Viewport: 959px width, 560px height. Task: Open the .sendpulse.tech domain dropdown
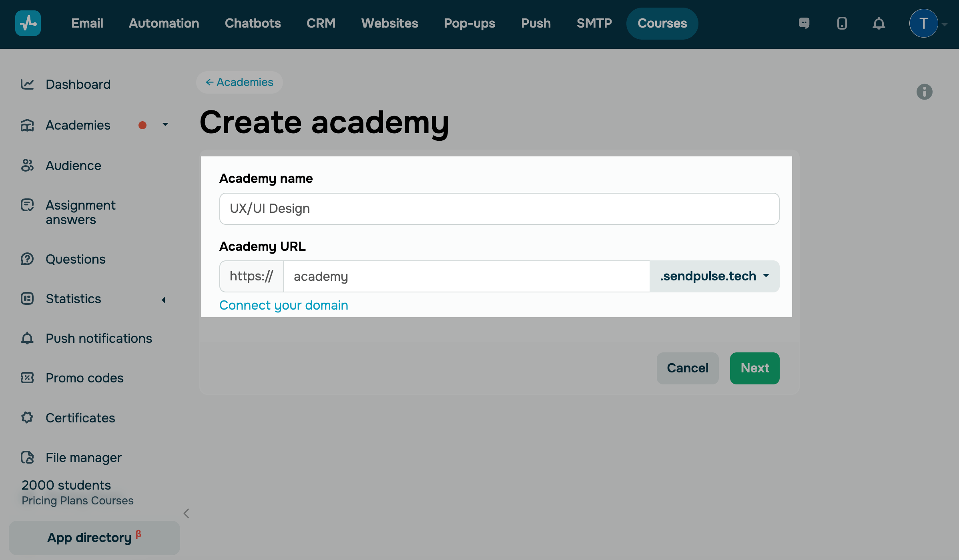714,276
